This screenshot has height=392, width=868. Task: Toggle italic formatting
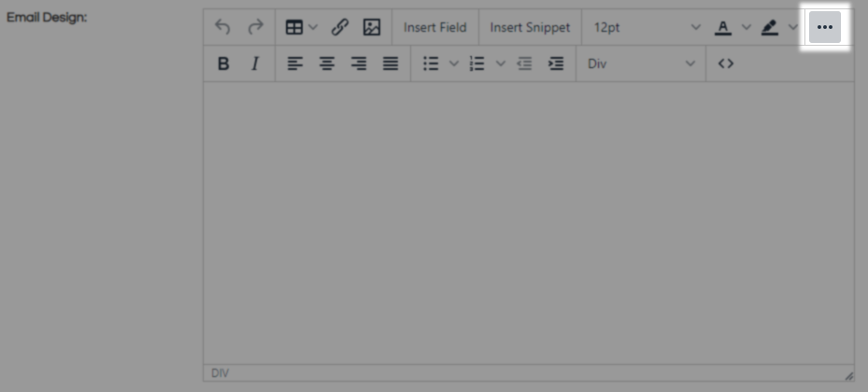(x=253, y=63)
